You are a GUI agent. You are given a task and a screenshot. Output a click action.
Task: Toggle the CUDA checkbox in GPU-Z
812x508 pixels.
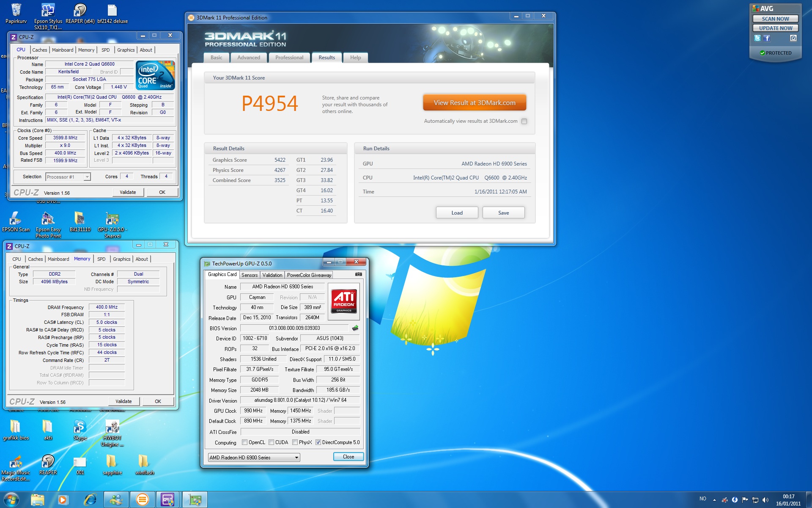point(271,442)
